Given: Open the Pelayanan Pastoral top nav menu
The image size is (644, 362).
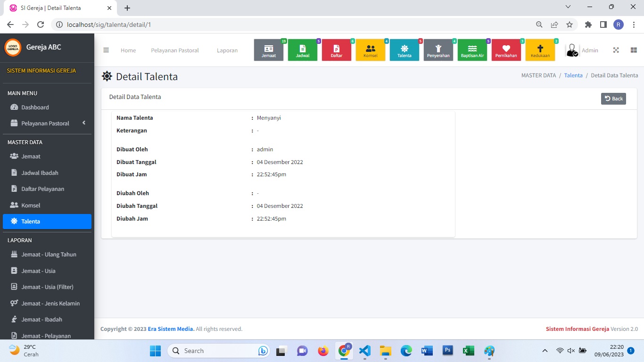Looking at the screenshot, I should pyautogui.click(x=175, y=50).
